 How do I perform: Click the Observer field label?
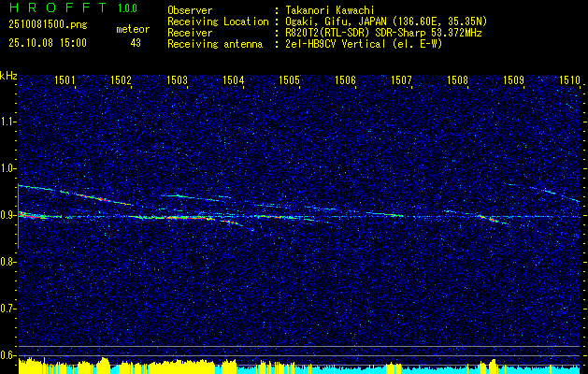(x=190, y=10)
